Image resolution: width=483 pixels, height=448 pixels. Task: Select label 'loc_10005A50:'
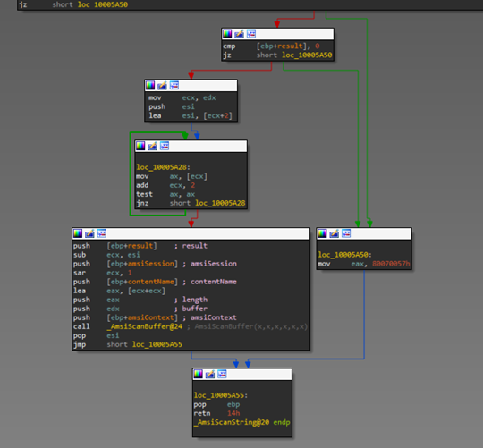(344, 254)
